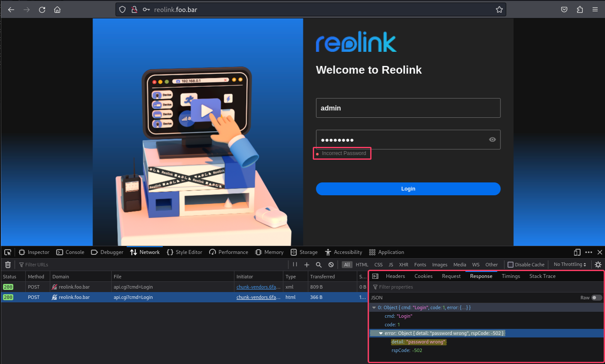Open the Accessibility tab
Image resolution: width=605 pixels, height=364 pixels.
click(x=344, y=252)
